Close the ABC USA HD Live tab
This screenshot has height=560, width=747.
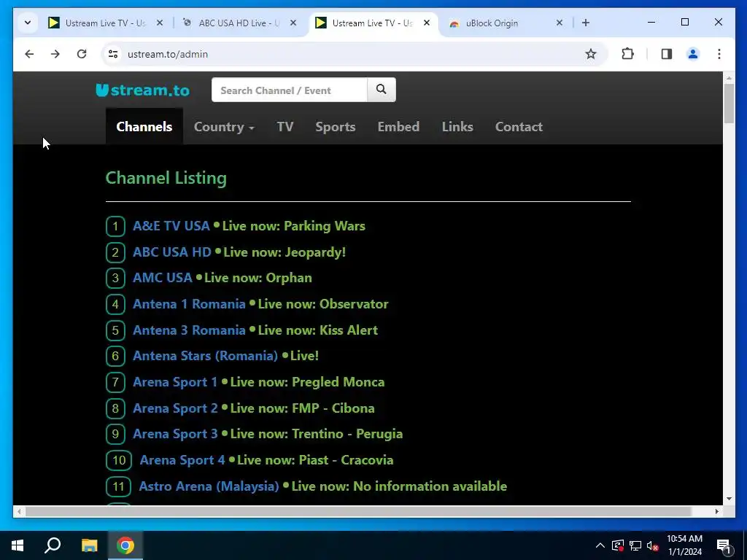tap(293, 23)
